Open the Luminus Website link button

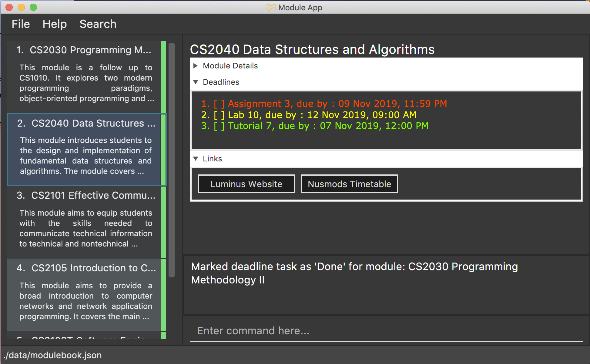pos(246,184)
